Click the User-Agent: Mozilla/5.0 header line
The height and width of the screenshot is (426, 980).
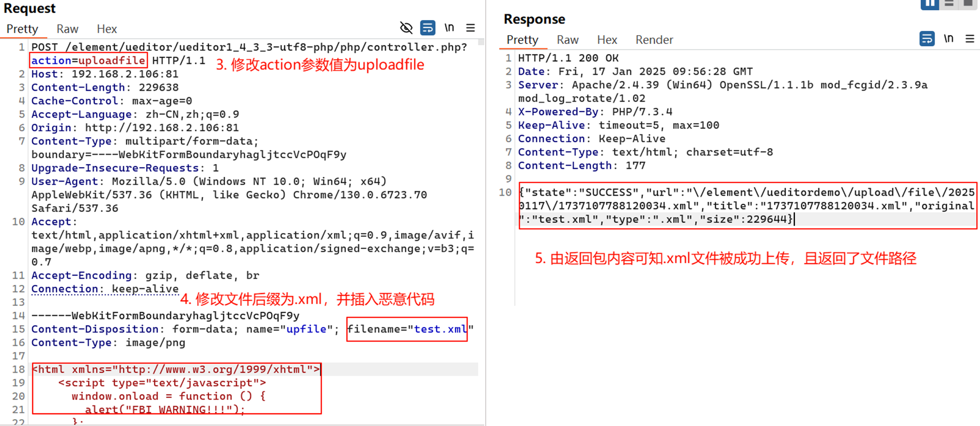[x=209, y=182]
